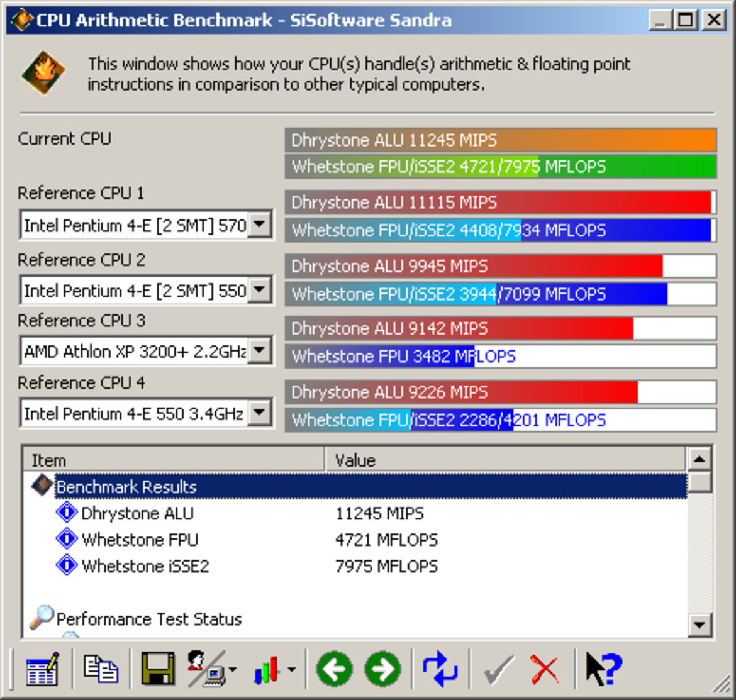Click the floppy disk save icon
736x700 pixels.
[x=158, y=669]
